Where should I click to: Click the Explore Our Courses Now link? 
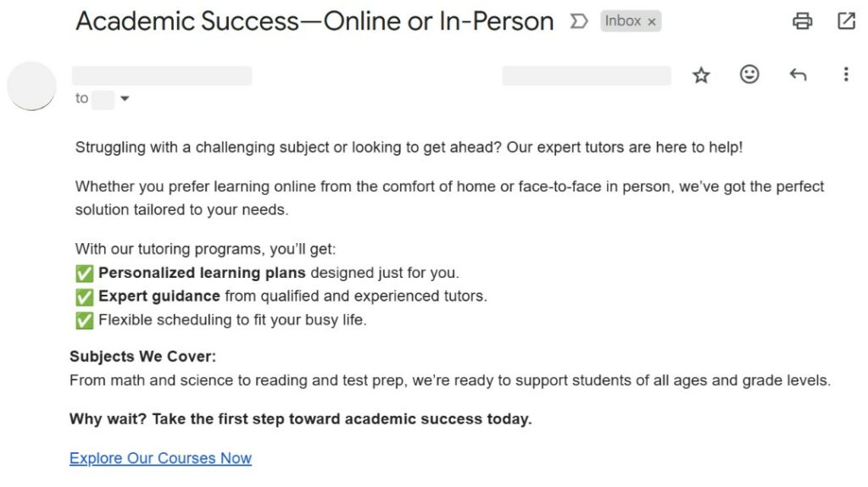(160, 458)
